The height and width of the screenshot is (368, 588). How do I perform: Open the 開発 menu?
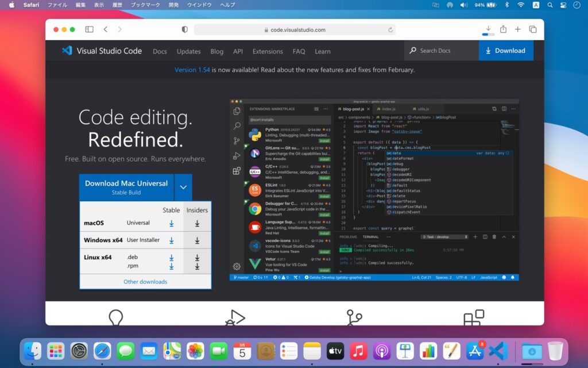pos(173,5)
